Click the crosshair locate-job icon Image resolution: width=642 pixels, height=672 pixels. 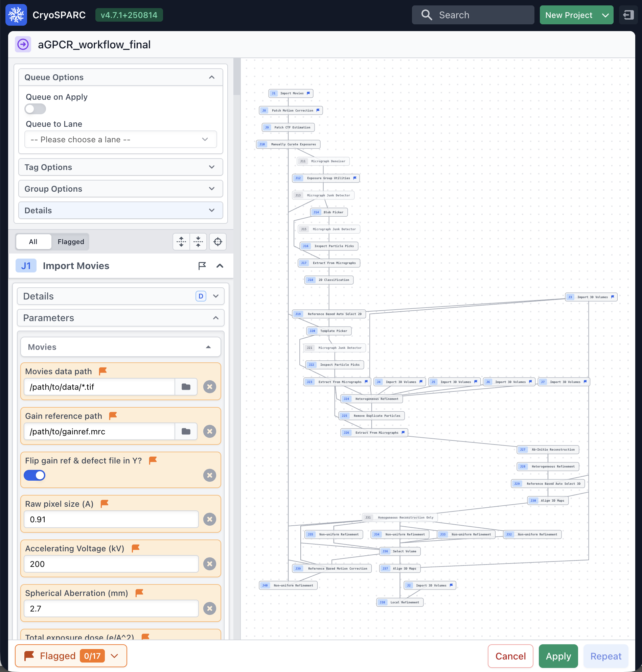pyautogui.click(x=217, y=242)
